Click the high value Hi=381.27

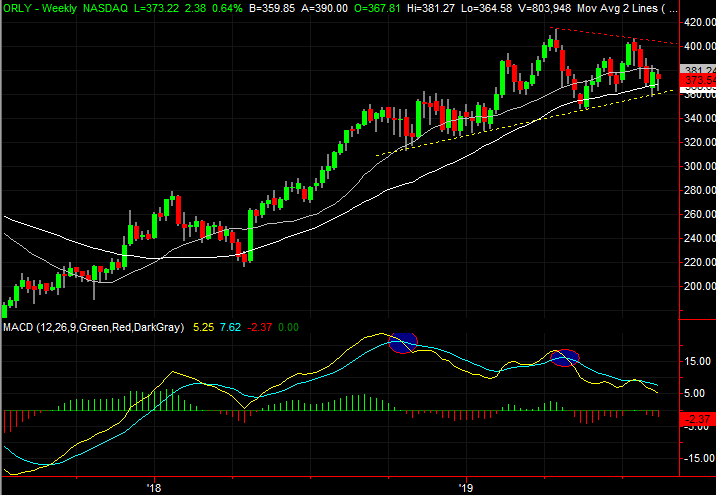click(430, 8)
